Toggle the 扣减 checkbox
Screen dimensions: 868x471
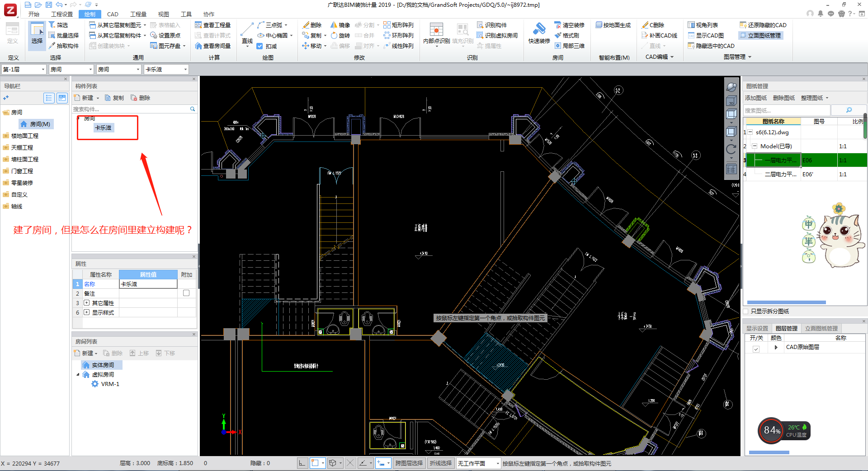(259, 46)
